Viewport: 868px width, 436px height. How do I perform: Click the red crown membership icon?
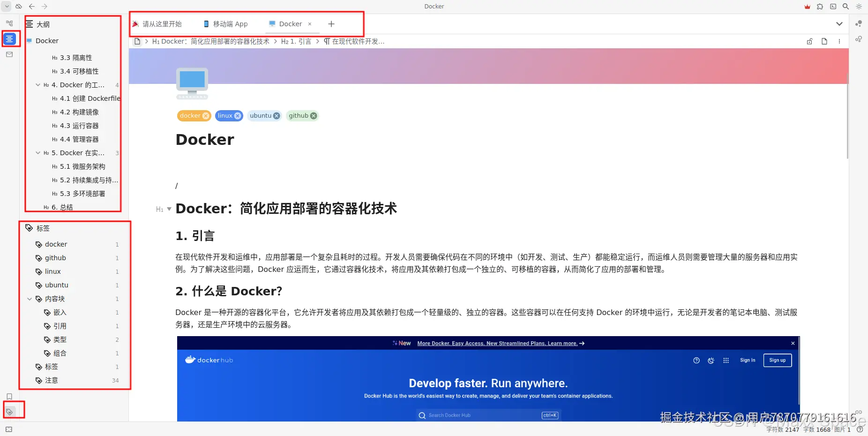point(807,7)
